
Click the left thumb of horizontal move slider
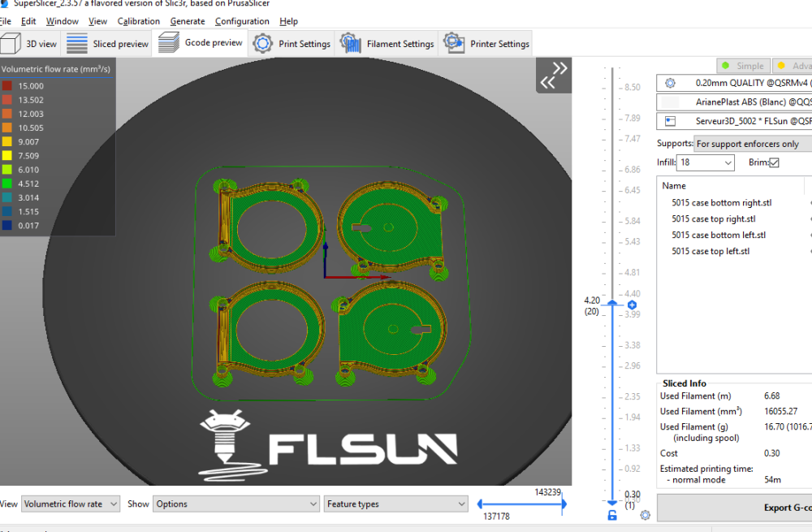[480, 504]
